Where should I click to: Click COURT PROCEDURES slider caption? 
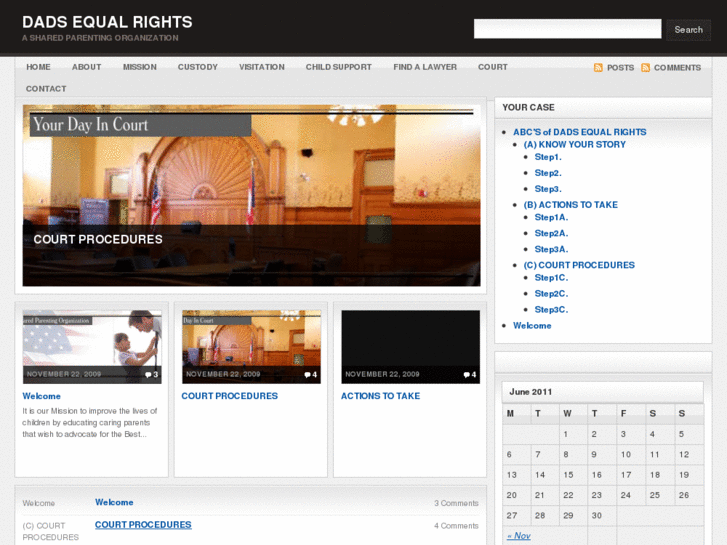pos(98,239)
